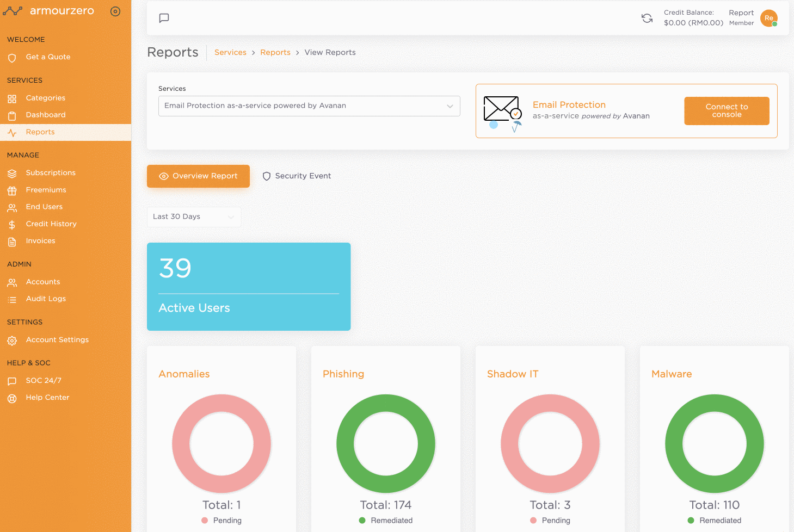Click the Phishing donut chart
The width and height of the screenshot is (794, 532).
click(x=386, y=444)
